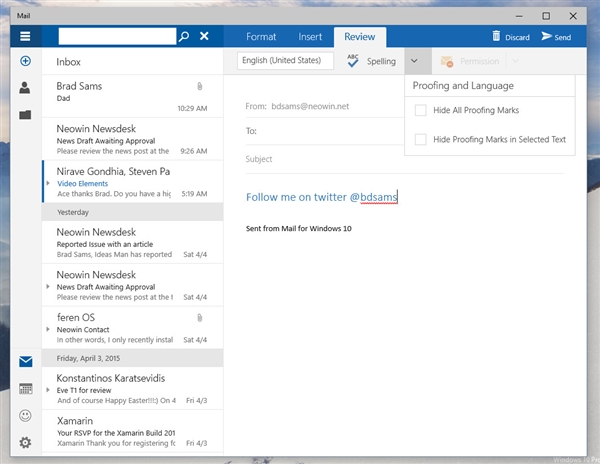
Task: Open the hamburger navigation menu
Action: coord(24,37)
